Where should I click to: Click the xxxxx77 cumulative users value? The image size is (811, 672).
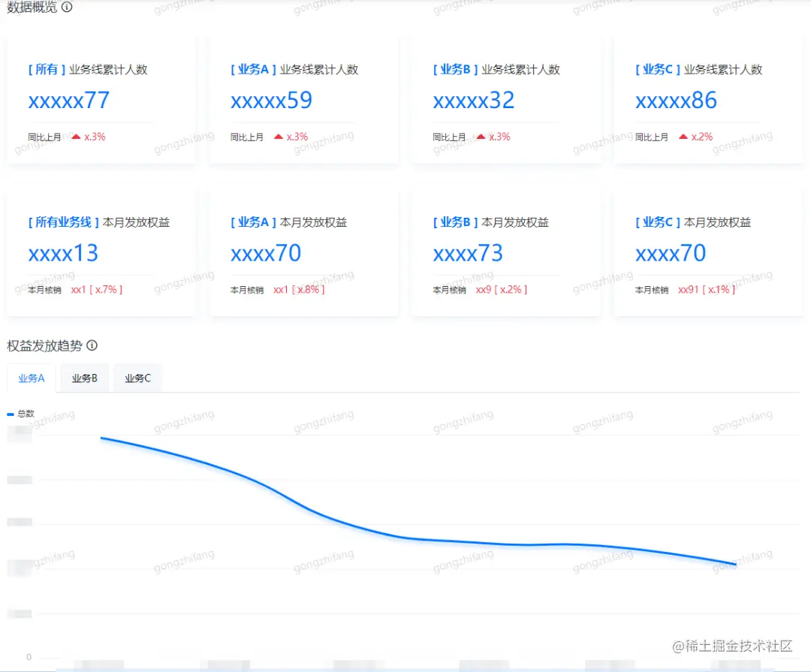(x=69, y=101)
